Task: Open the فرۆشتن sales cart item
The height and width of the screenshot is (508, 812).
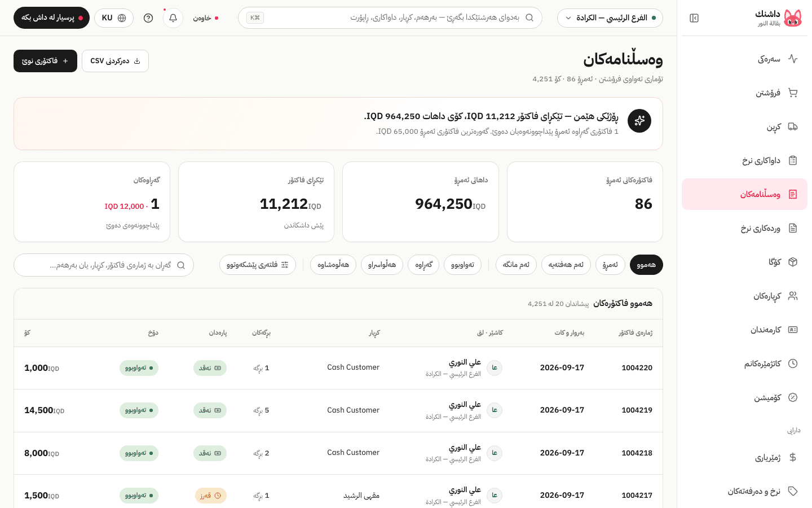Action: click(744, 93)
